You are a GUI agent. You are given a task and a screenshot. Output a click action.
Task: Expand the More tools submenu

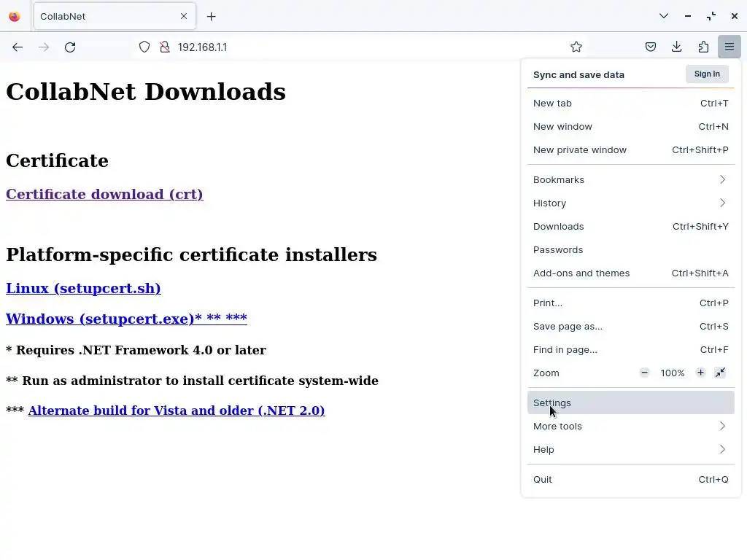point(631,426)
